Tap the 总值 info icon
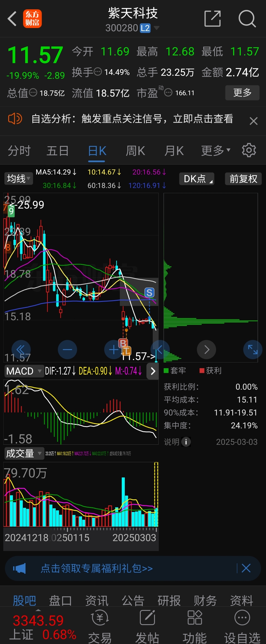The image size is (266, 644). click(x=33, y=92)
